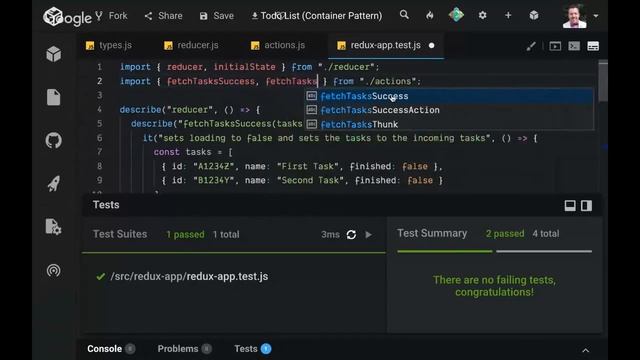
Task: Click the green check on test file
Action: click(100, 276)
